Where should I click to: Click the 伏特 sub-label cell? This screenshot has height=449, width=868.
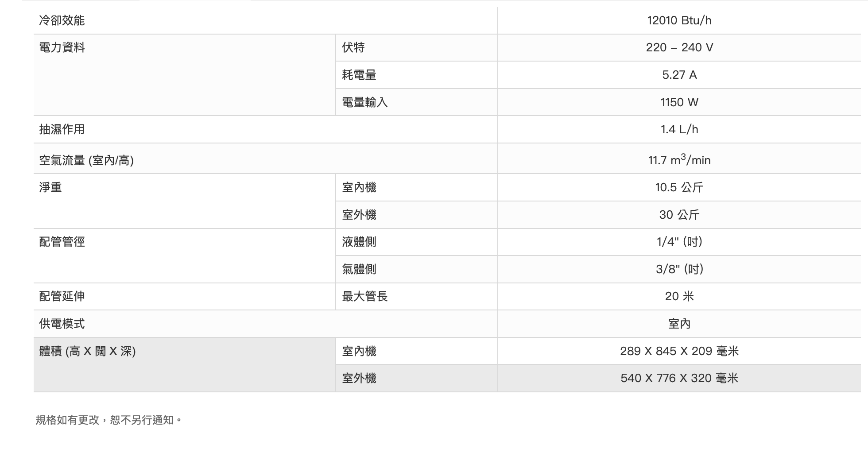353,47
